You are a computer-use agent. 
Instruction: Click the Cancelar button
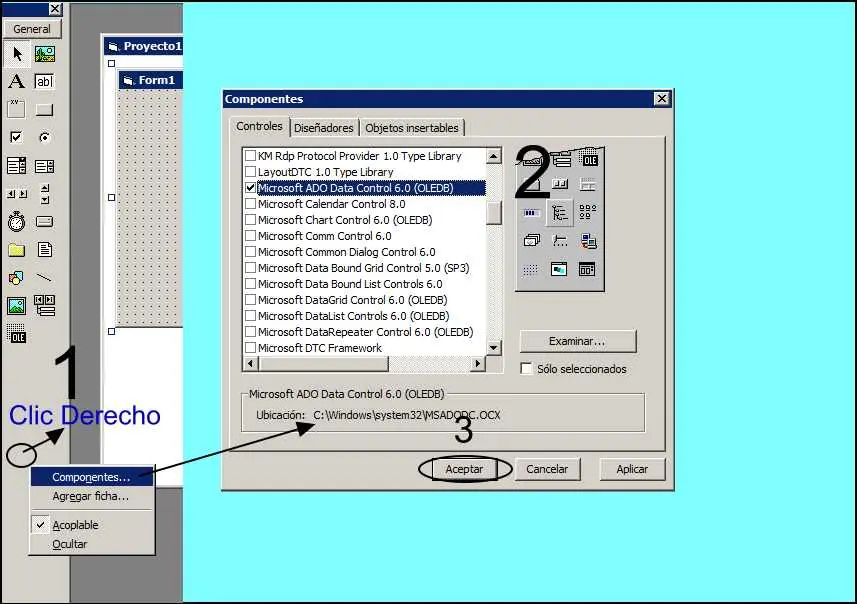tap(547, 469)
